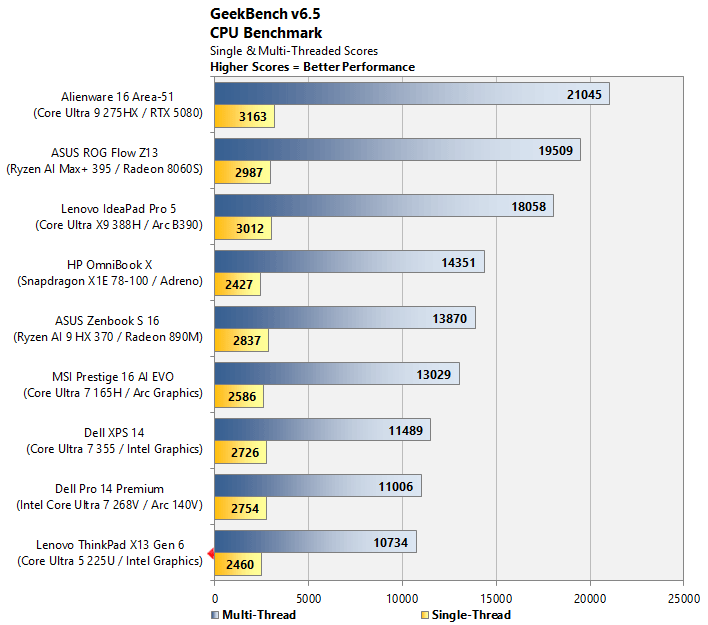Click the axis label 20000

click(x=590, y=599)
